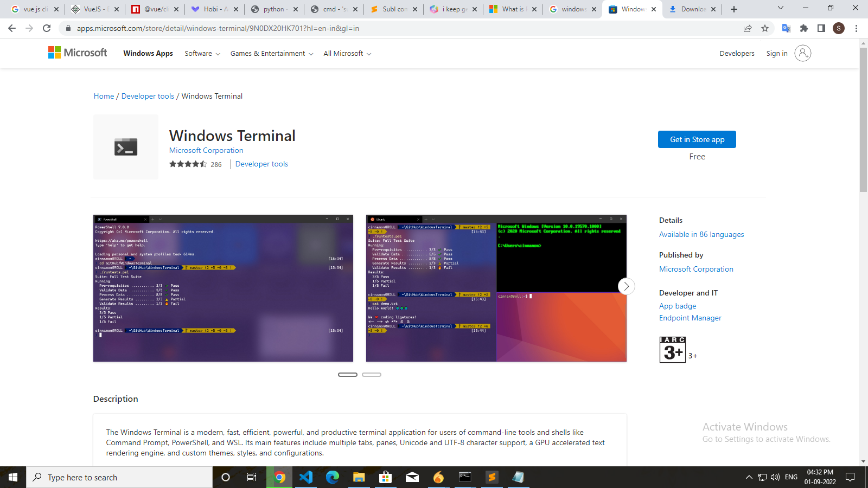Open the tab search chevron

pos(780,8)
